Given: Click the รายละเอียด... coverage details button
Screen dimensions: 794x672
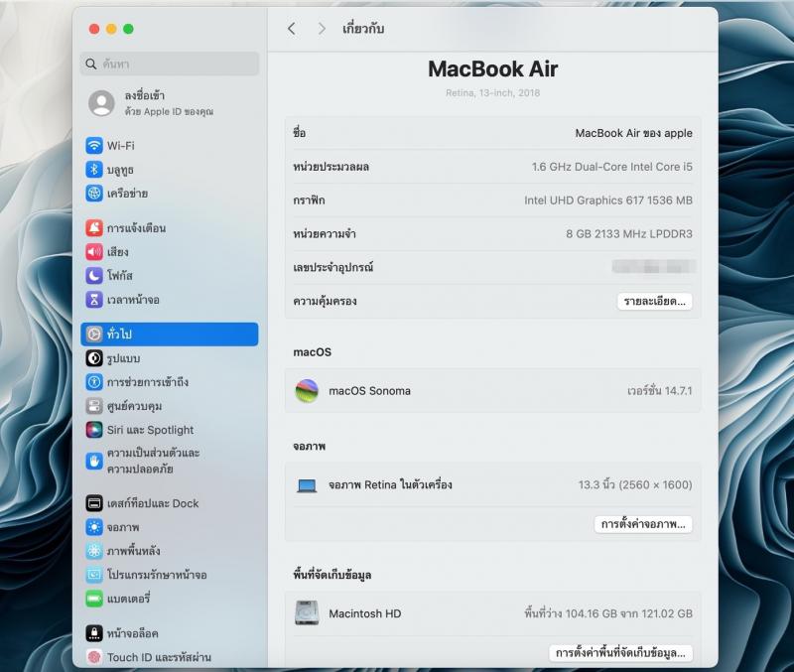Looking at the screenshot, I should point(655,302).
